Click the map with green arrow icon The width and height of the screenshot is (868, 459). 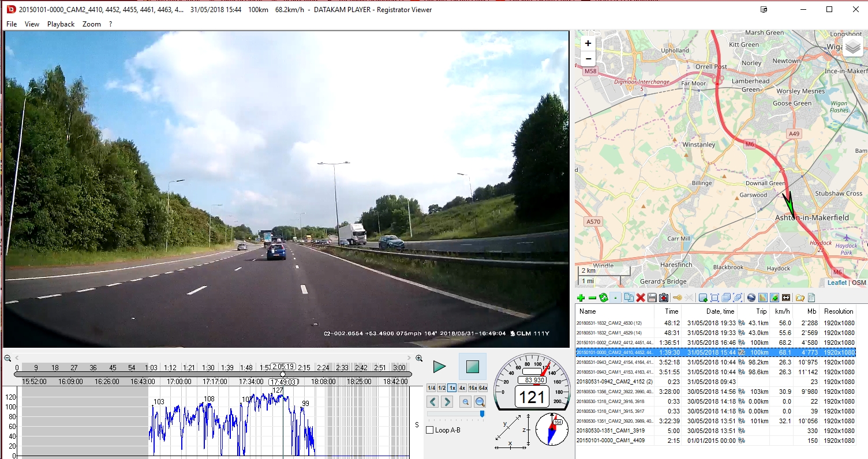click(x=775, y=298)
